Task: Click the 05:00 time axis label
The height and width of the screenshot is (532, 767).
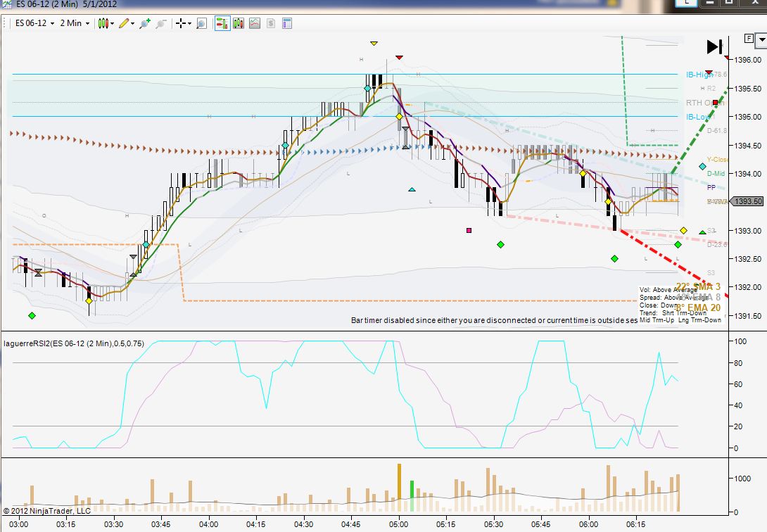Action: [399, 525]
